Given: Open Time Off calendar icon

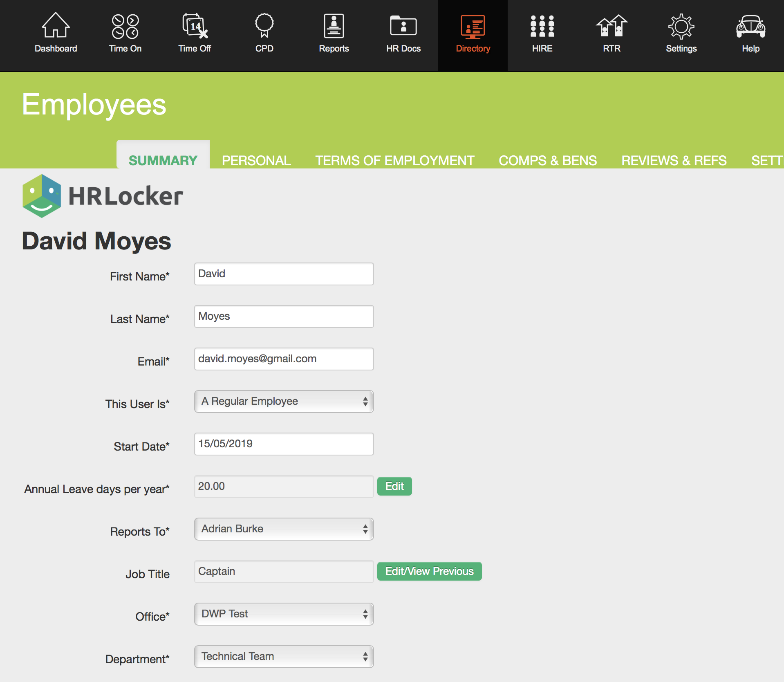Looking at the screenshot, I should pyautogui.click(x=195, y=26).
